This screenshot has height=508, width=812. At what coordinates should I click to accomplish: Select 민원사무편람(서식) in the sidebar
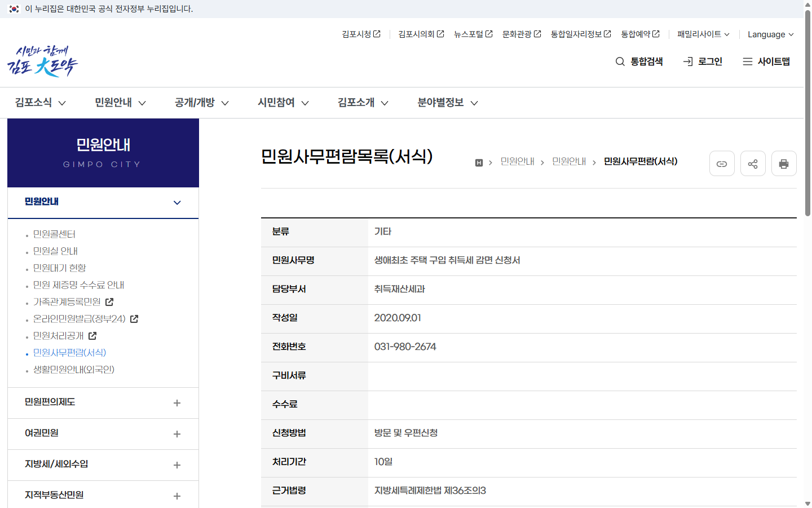[x=69, y=353]
